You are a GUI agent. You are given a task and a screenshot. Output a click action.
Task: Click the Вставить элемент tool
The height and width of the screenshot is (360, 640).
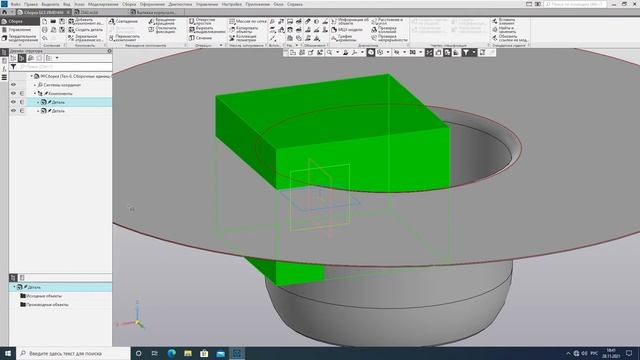(x=504, y=21)
